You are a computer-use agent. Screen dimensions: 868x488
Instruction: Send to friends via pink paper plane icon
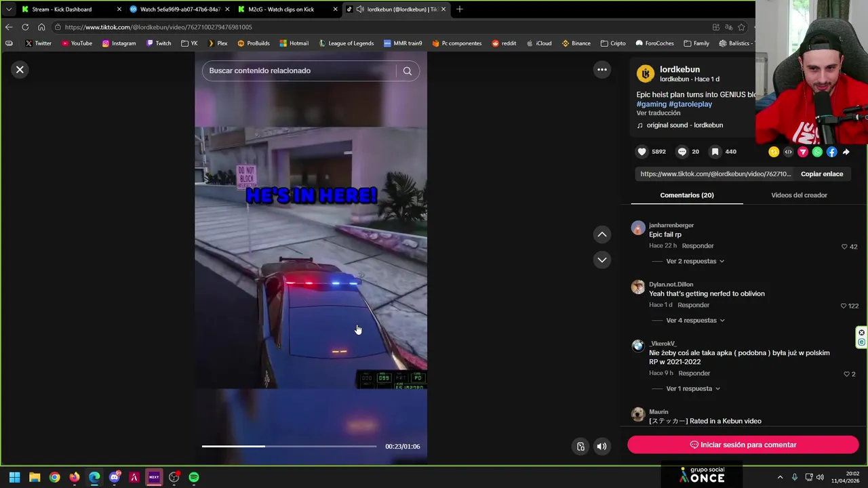803,152
